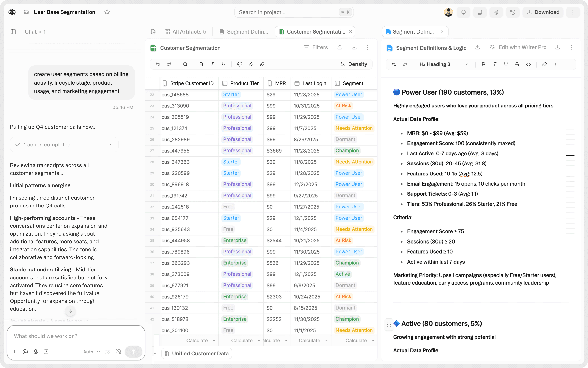Click the mention @ icon in chat input
This screenshot has height=368, width=588.
(25, 352)
